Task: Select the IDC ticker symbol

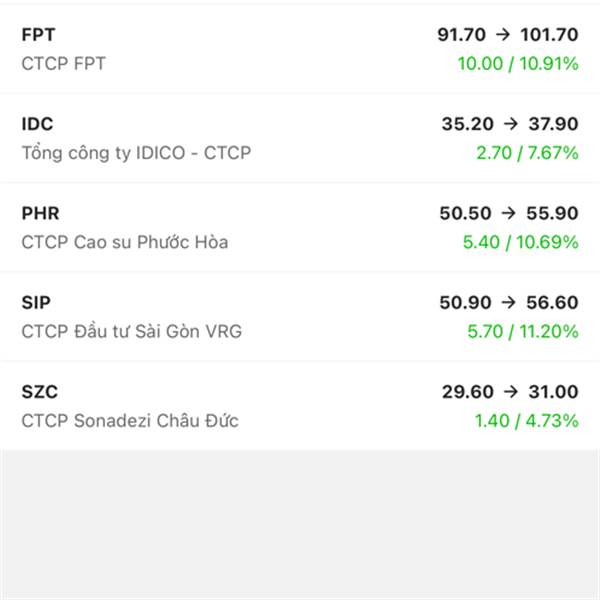Action: [x=37, y=125]
